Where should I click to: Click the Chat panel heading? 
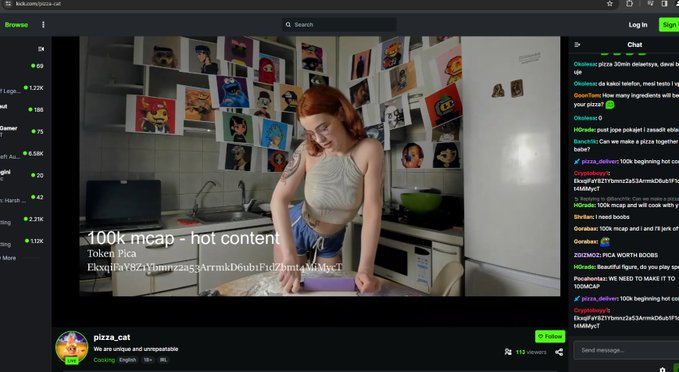coord(634,45)
